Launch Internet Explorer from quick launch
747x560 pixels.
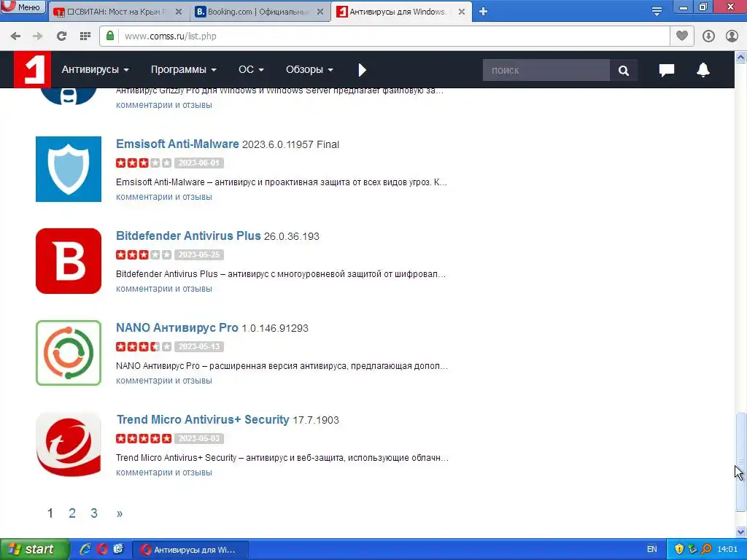click(x=85, y=549)
